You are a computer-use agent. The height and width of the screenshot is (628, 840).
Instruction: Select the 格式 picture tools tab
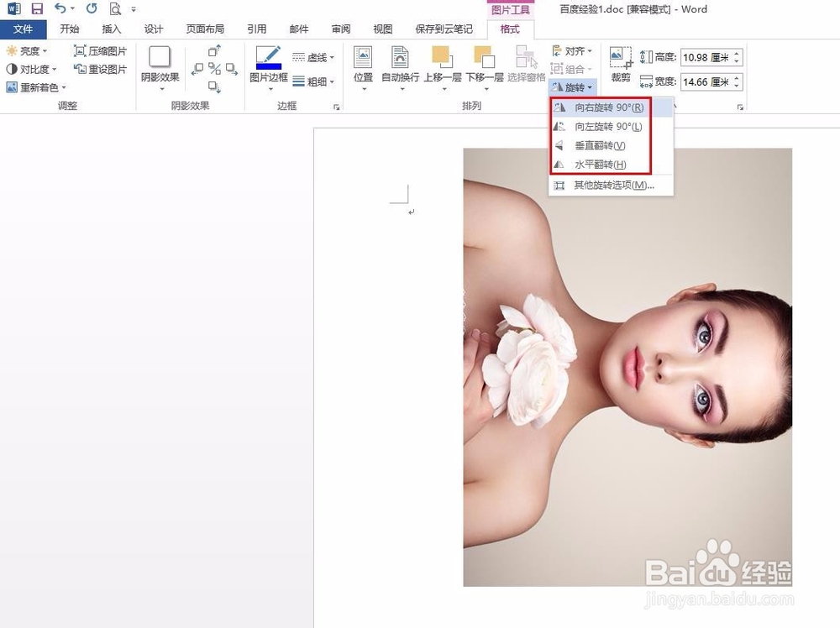click(510, 29)
